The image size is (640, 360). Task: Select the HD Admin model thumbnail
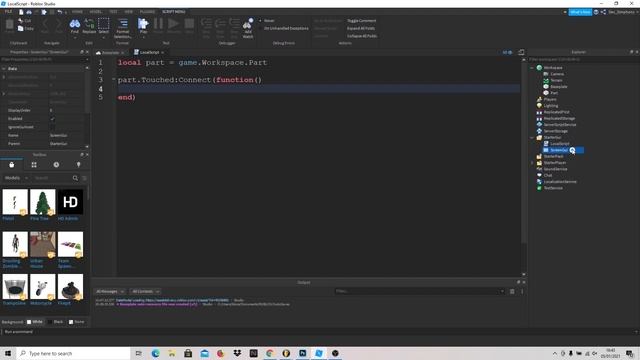point(70,202)
